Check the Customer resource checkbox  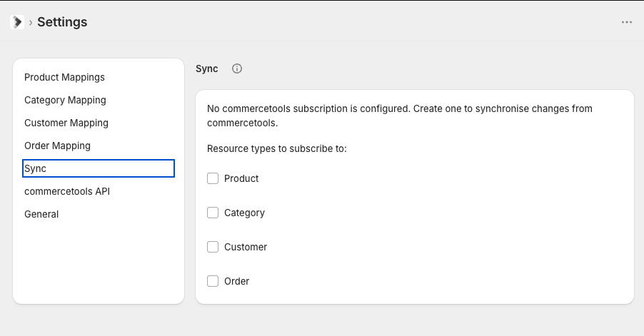[213, 247]
